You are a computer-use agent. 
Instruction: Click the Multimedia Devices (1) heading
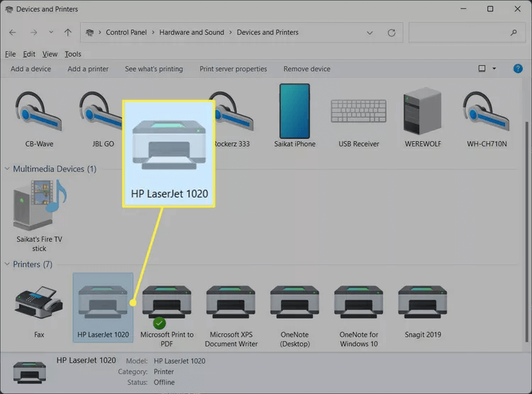(55, 169)
